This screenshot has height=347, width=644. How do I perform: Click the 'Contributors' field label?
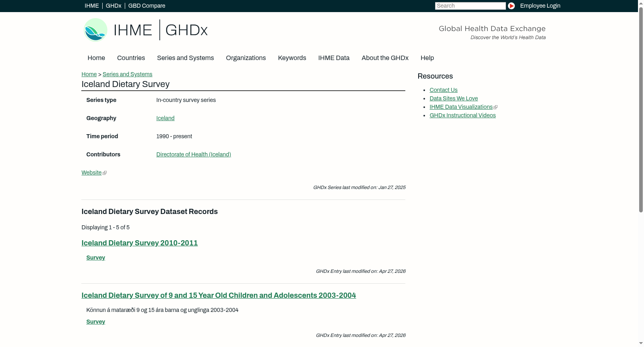click(x=103, y=154)
